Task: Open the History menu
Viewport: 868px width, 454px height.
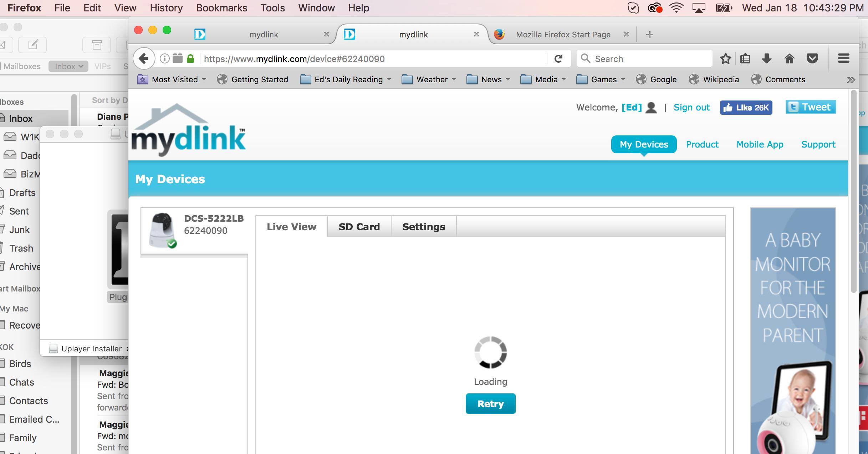Action: (x=166, y=8)
